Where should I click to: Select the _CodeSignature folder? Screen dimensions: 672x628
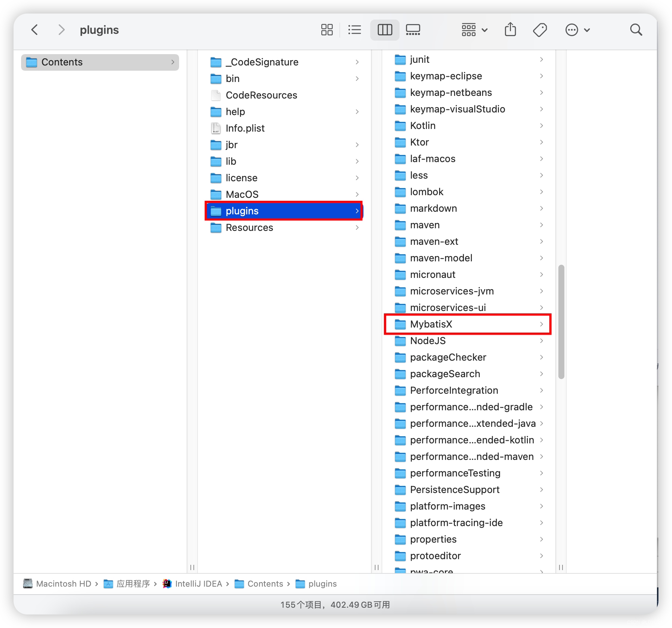pyautogui.click(x=284, y=62)
